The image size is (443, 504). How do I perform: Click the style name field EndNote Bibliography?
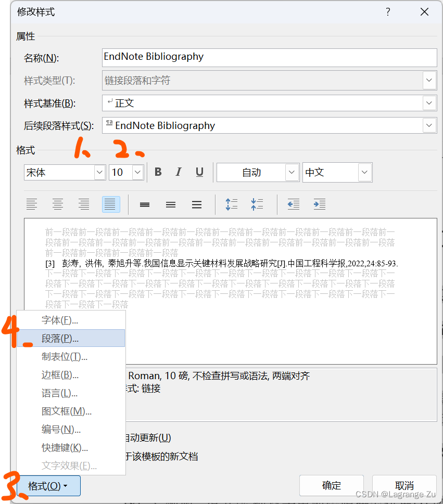(269, 58)
